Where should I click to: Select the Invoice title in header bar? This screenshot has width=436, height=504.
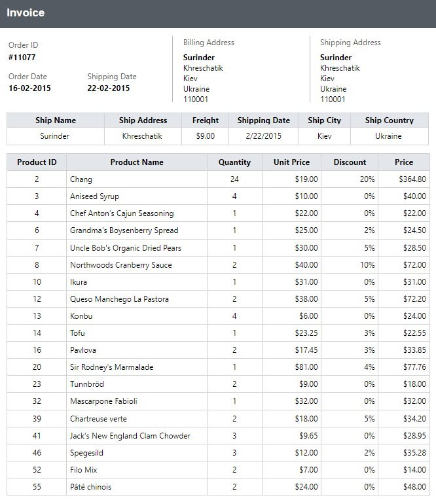pyautogui.click(x=26, y=12)
